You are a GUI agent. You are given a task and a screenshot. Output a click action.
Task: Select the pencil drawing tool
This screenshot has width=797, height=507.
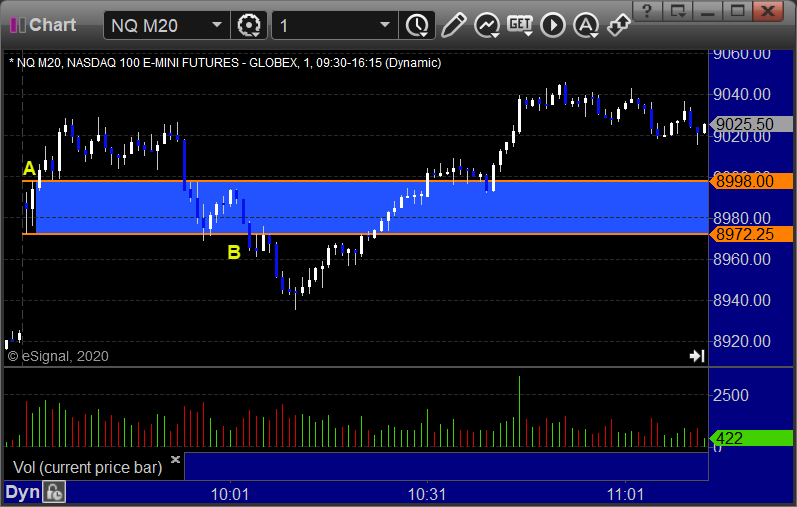point(453,25)
